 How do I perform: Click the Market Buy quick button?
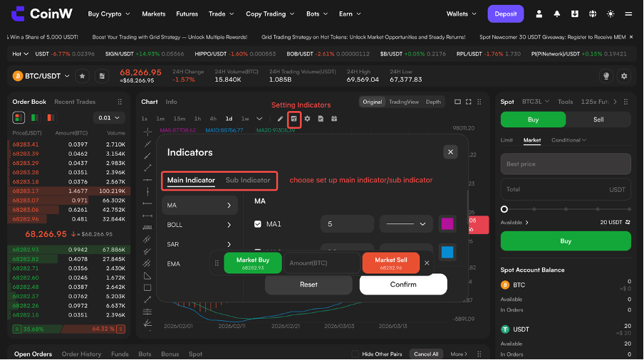[x=253, y=263]
